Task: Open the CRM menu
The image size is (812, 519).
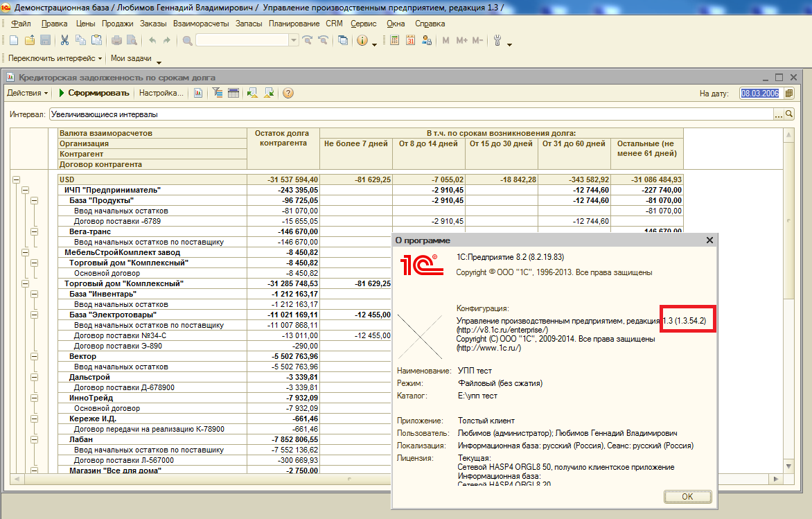Action: click(334, 24)
